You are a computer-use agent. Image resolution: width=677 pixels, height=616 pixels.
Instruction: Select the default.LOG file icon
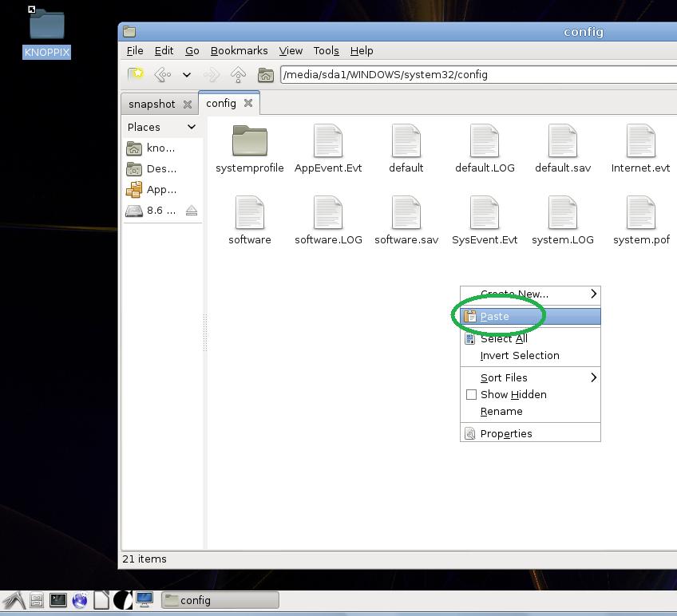[485, 140]
